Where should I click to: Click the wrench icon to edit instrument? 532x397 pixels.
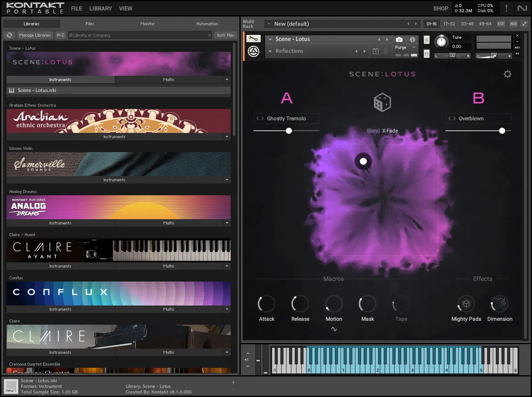pos(253,38)
